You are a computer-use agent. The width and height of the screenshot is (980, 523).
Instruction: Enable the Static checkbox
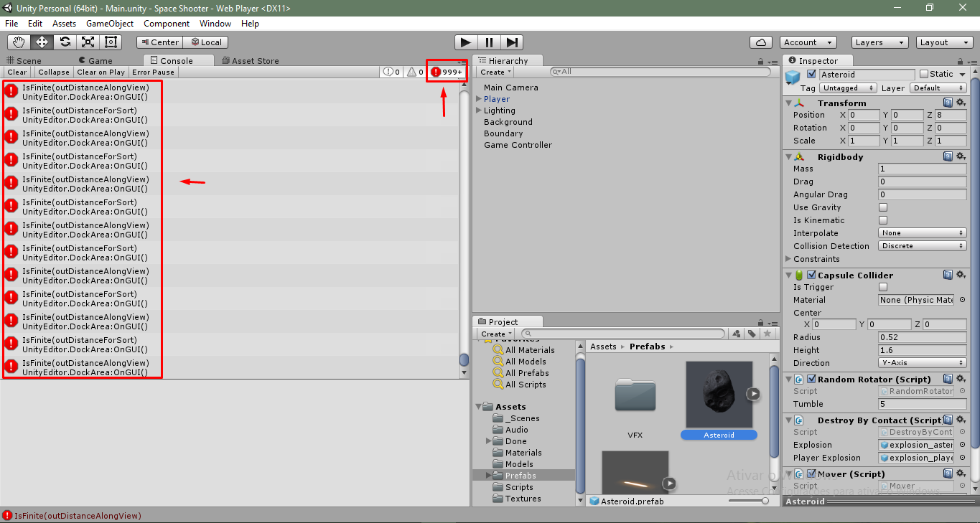924,74
